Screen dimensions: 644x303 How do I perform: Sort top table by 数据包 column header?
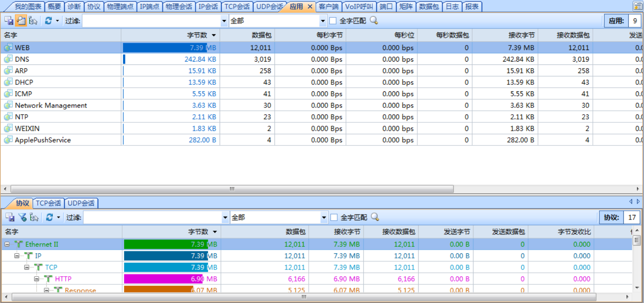pos(247,35)
